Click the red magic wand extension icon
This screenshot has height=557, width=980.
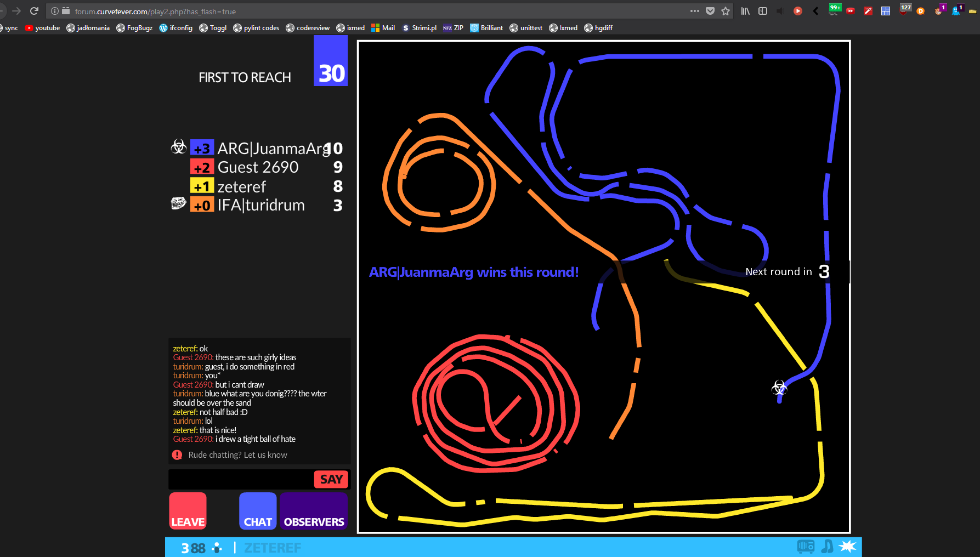tap(868, 11)
